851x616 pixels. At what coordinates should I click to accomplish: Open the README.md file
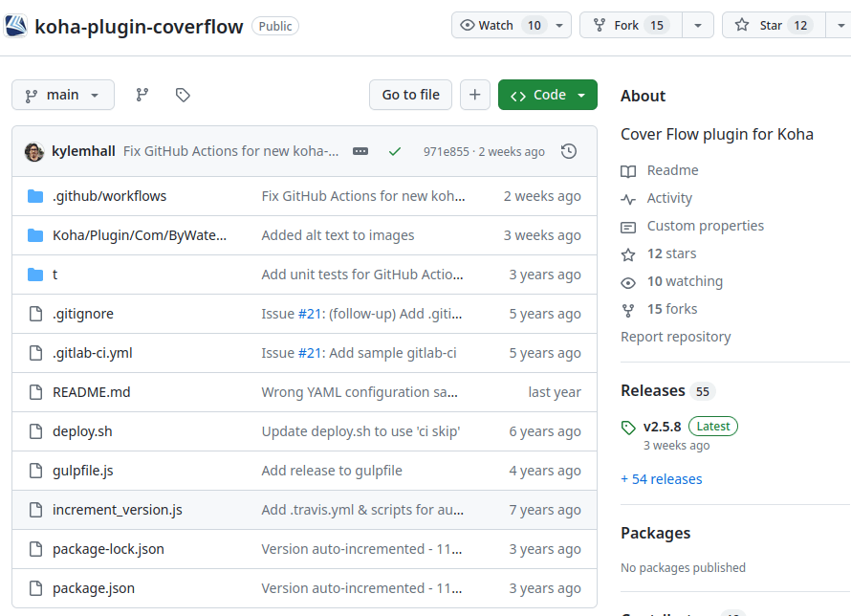coord(91,392)
